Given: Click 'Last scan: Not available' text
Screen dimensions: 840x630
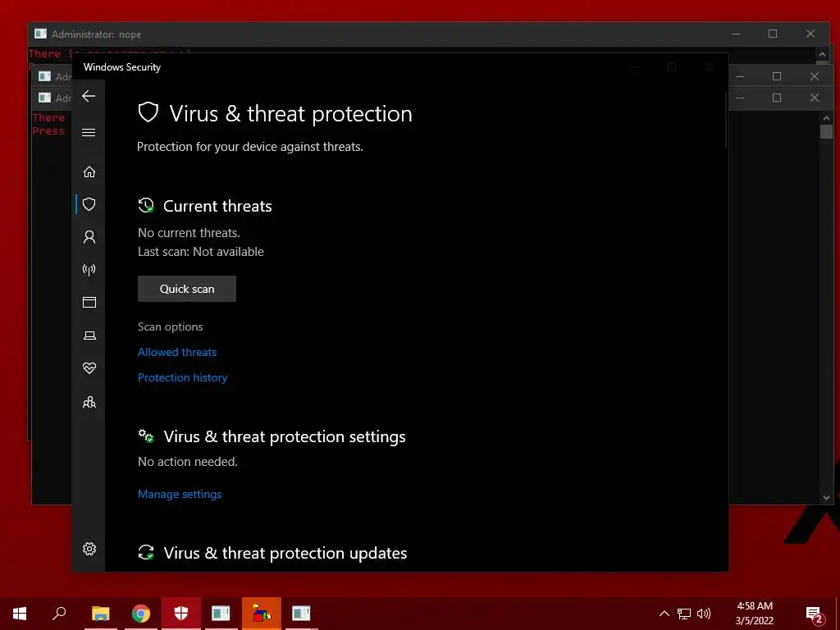Looking at the screenshot, I should click(x=201, y=252).
